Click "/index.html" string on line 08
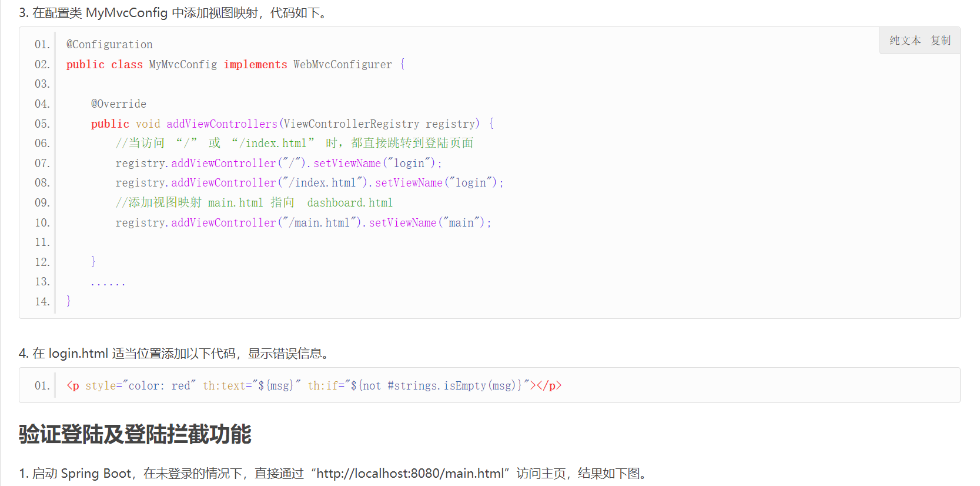This screenshot has width=980, height=486. pyautogui.click(x=323, y=183)
